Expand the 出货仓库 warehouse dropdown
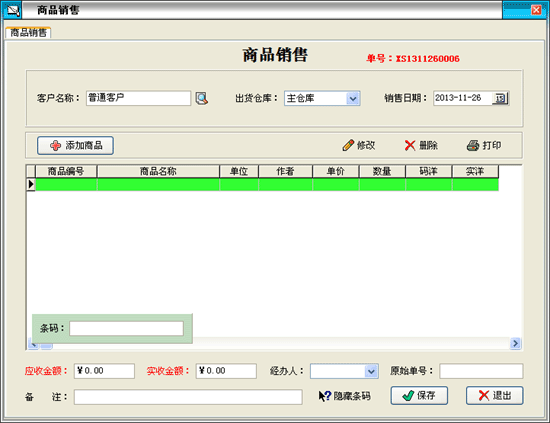Viewport: 550px width, 423px height. coord(353,99)
